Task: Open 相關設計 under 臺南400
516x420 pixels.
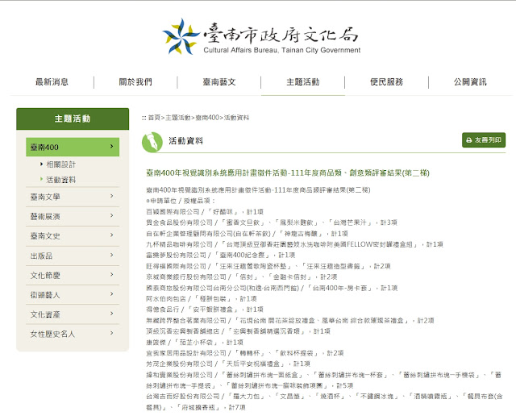Action: [61, 164]
